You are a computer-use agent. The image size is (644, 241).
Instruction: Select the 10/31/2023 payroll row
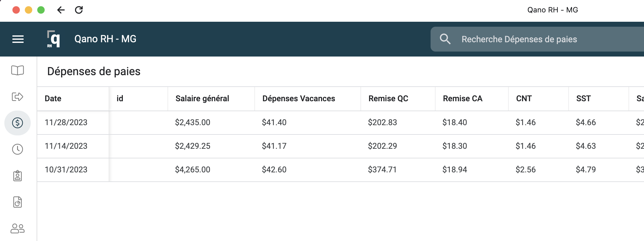tap(66, 170)
